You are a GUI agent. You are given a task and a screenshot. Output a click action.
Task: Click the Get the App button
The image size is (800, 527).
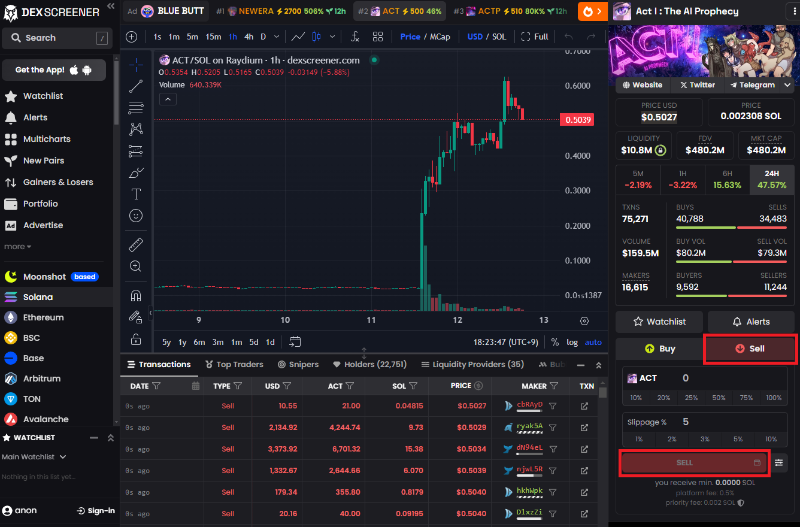[x=54, y=70]
